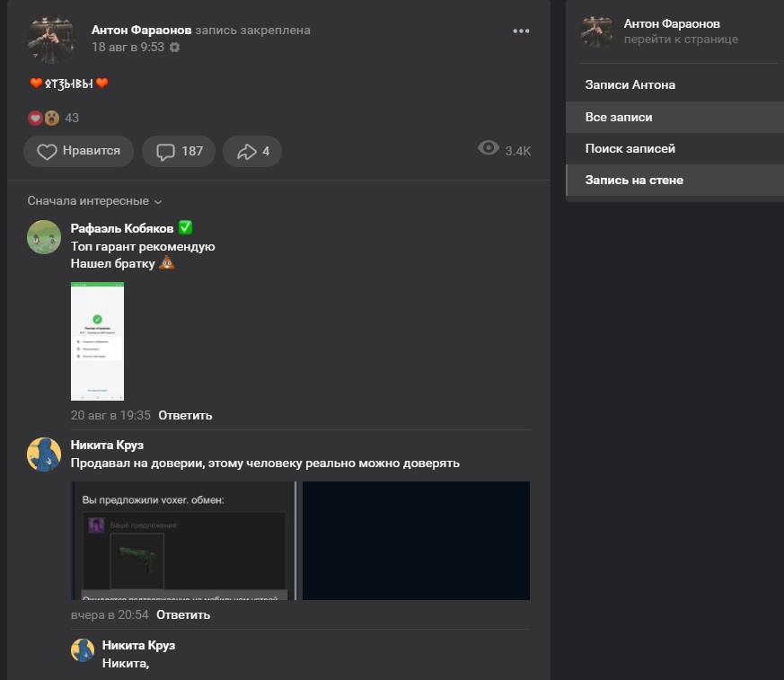784x680 pixels.
Task: Expand the Сначала интересные sort dropdown
Action: click(x=94, y=201)
